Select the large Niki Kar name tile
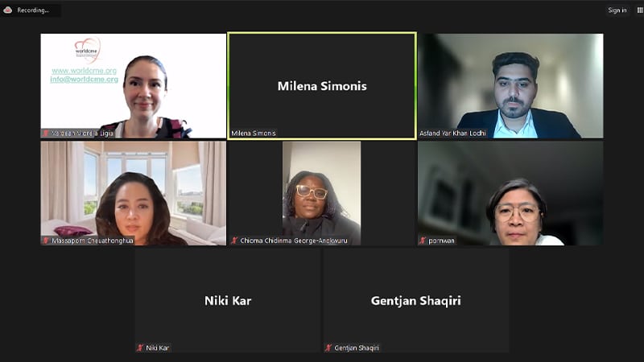The height and width of the screenshot is (362, 644). [x=228, y=300]
